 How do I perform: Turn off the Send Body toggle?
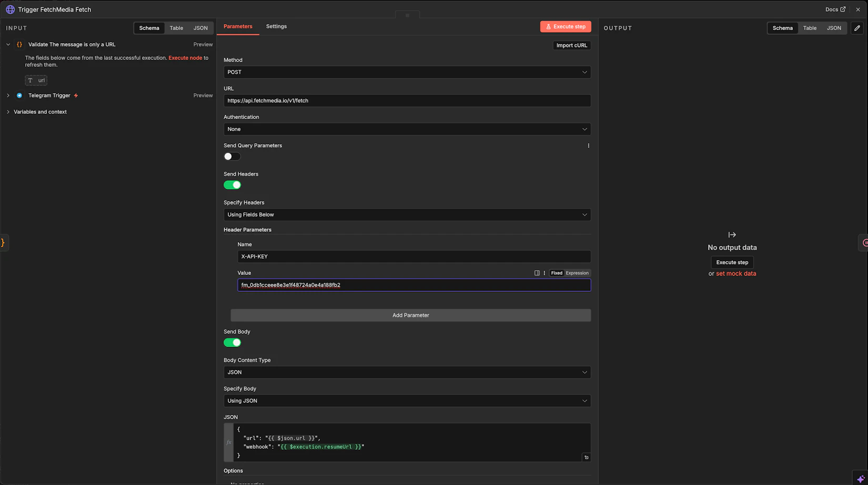232,343
